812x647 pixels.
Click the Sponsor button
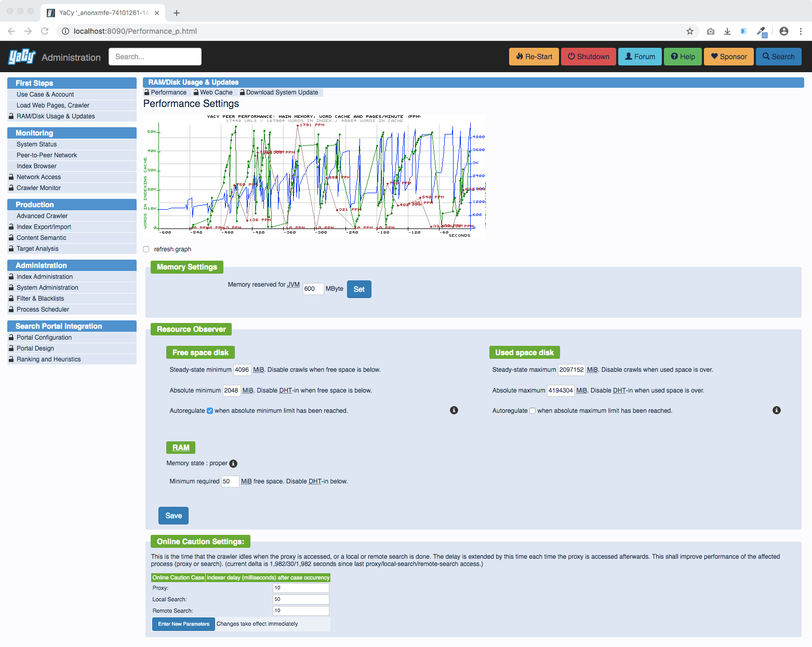click(729, 57)
